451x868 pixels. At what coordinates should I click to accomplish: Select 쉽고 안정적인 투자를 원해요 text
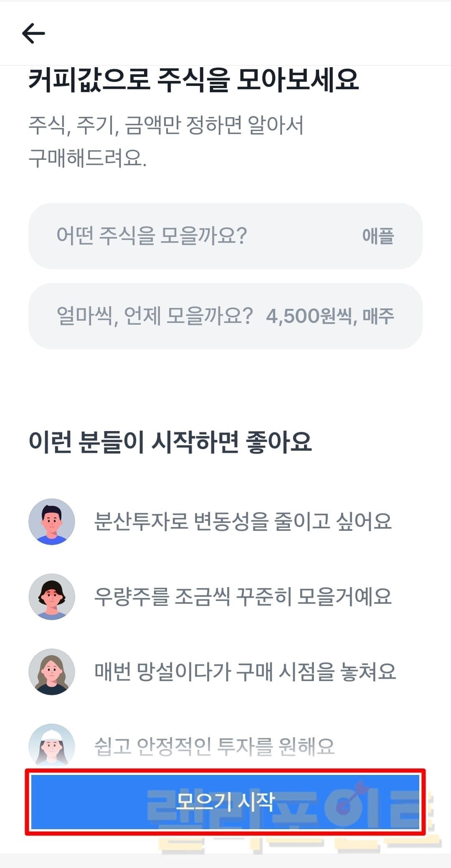pyautogui.click(x=214, y=746)
